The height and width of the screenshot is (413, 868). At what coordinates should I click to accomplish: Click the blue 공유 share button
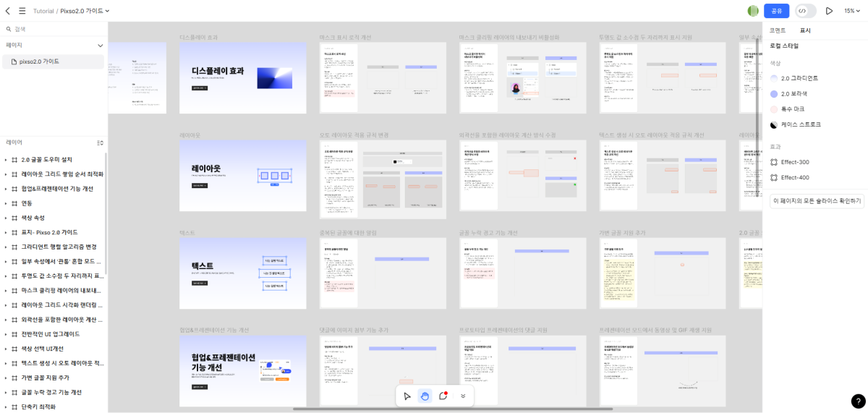click(x=776, y=11)
